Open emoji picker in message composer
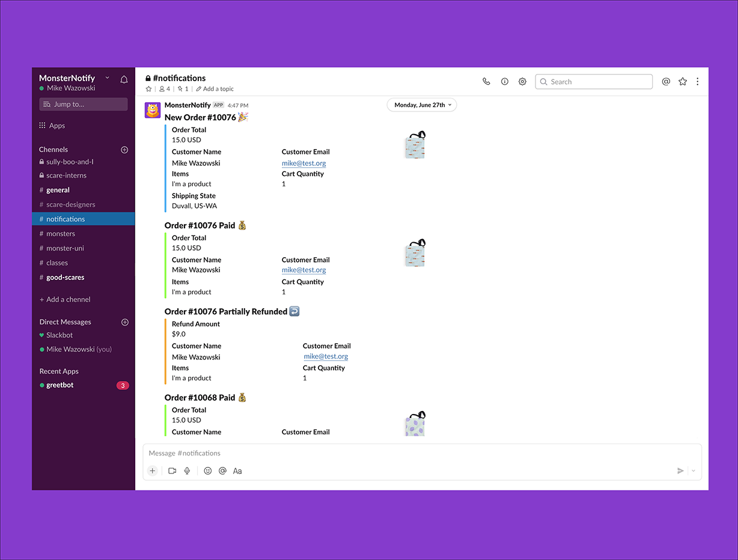738x560 pixels. 208,471
